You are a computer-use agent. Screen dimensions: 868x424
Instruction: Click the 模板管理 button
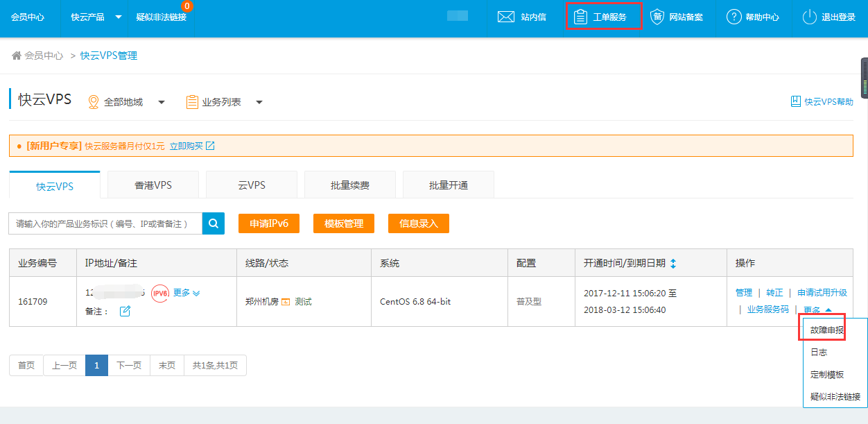(x=344, y=223)
